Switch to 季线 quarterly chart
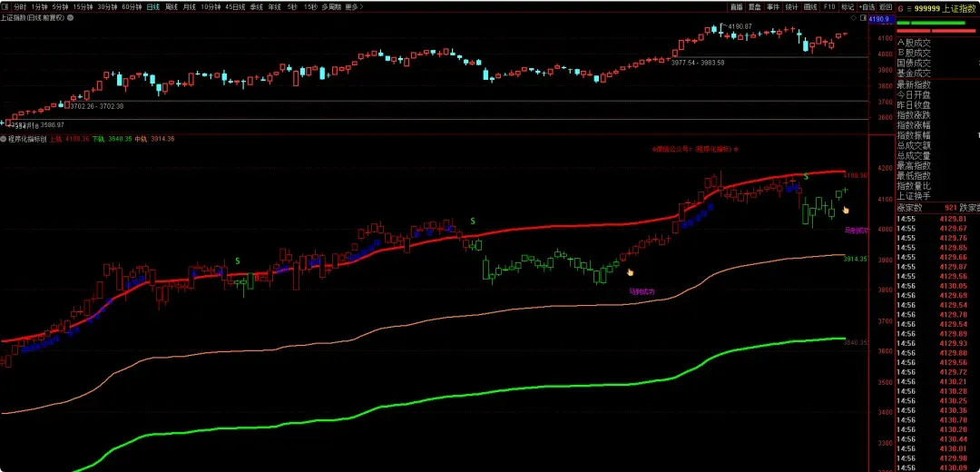The height and width of the screenshot is (472, 980). (256, 7)
